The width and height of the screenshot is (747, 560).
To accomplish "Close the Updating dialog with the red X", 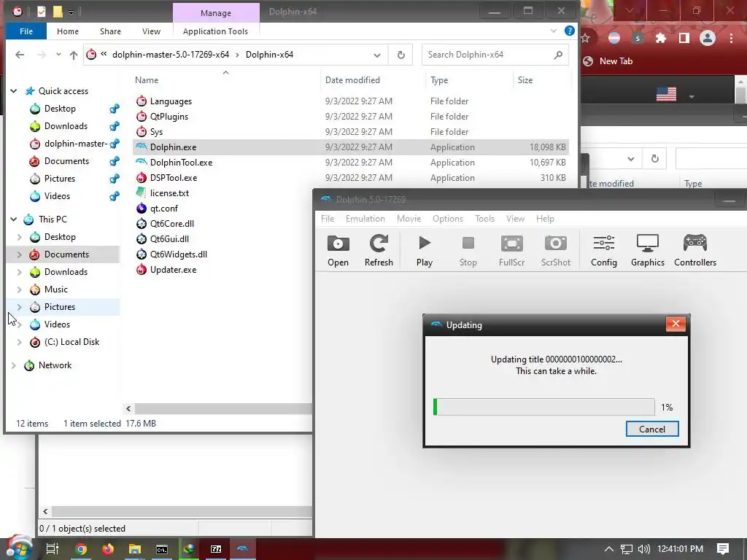I will click(x=676, y=324).
